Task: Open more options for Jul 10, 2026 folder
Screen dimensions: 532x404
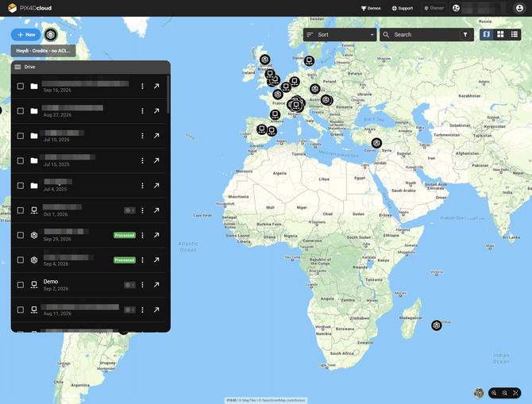Action: coord(142,136)
